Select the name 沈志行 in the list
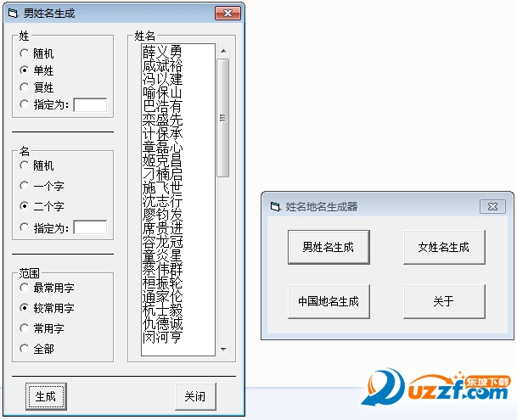 pyautogui.click(x=162, y=201)
